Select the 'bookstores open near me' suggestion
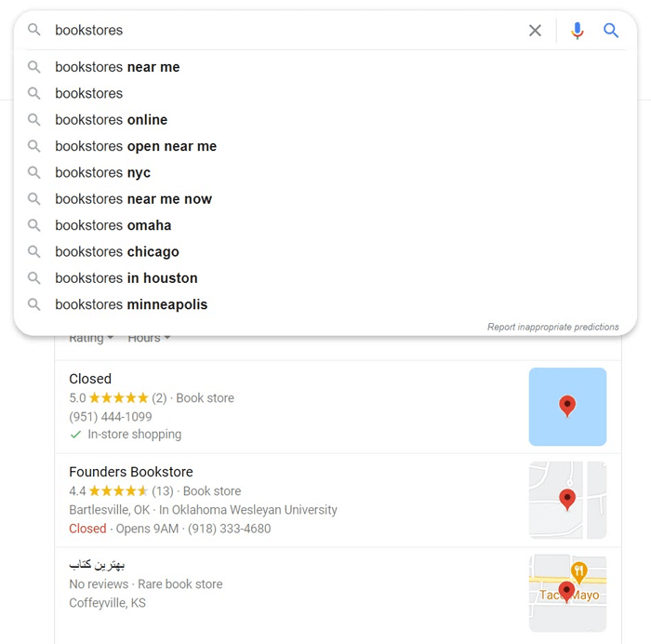 point(325,146)
